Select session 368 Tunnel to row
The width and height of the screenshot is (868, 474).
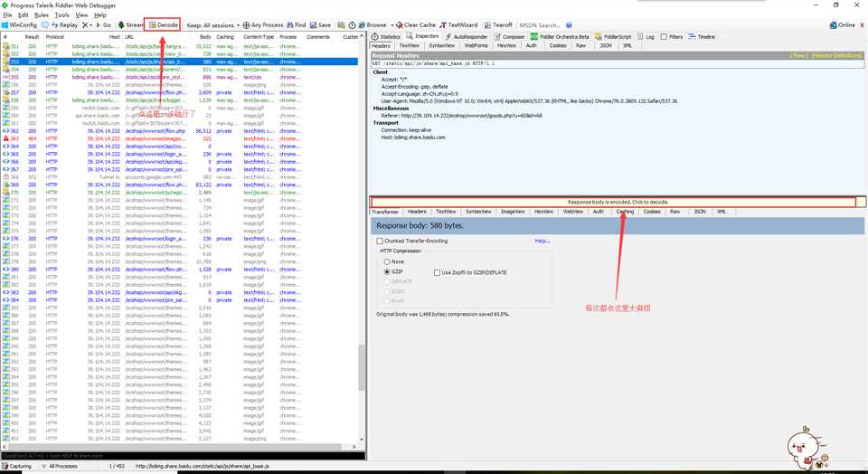coord(180,177)
